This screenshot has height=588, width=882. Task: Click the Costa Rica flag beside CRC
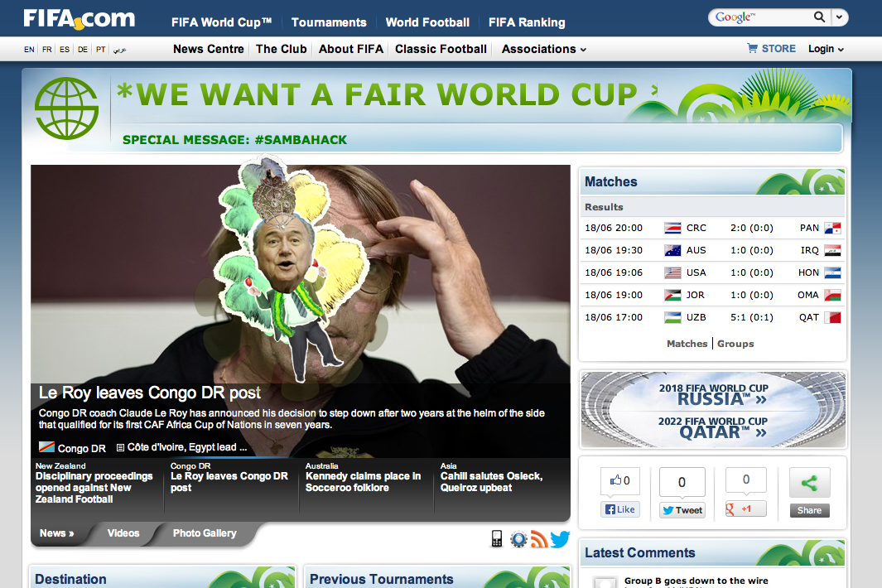pos(672,228)
